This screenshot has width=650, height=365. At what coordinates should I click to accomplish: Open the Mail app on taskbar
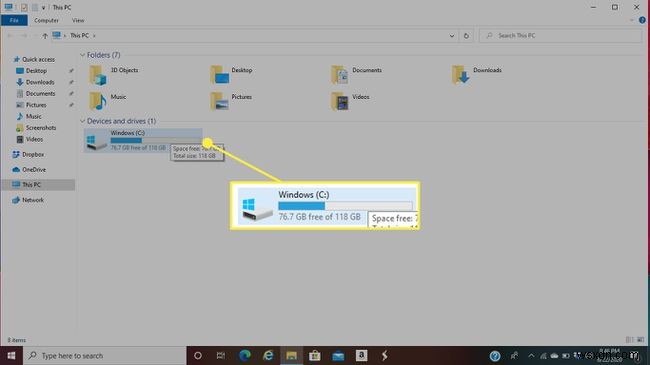pyautogui.click(x=338, y=355)
